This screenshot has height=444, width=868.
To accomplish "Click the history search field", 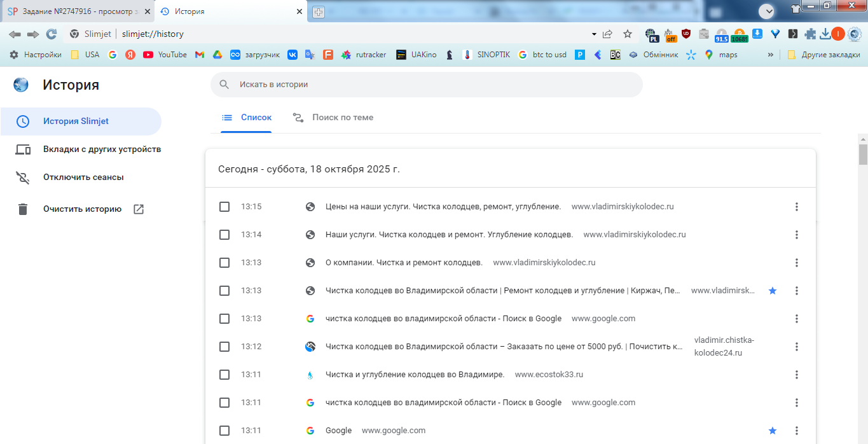I will 427,85.
